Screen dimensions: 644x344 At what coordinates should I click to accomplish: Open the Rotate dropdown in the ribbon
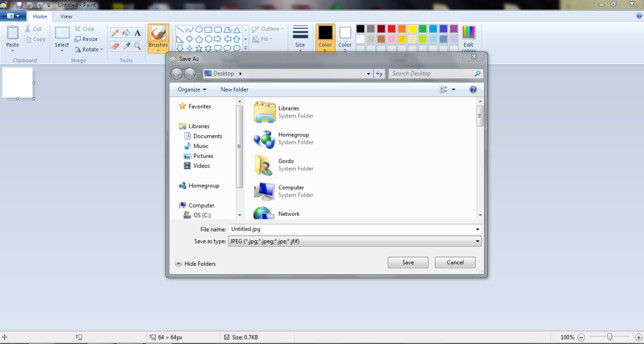click(x=90, y=49)
